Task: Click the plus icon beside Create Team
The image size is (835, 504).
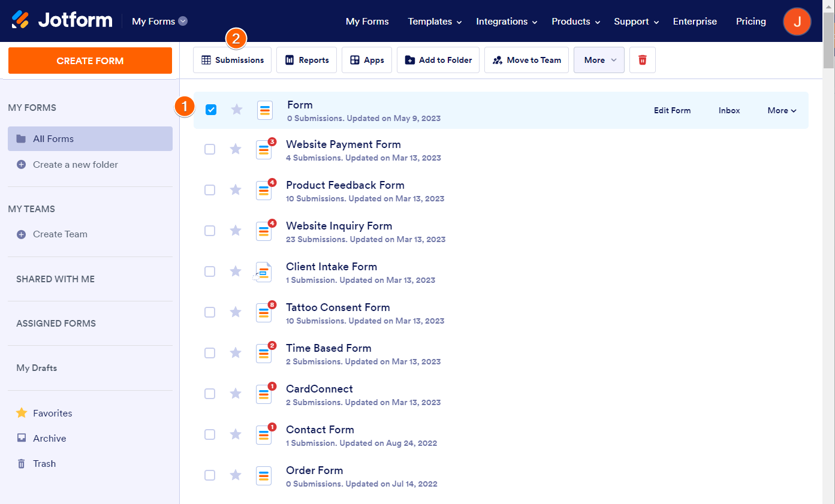Action: 21,234
